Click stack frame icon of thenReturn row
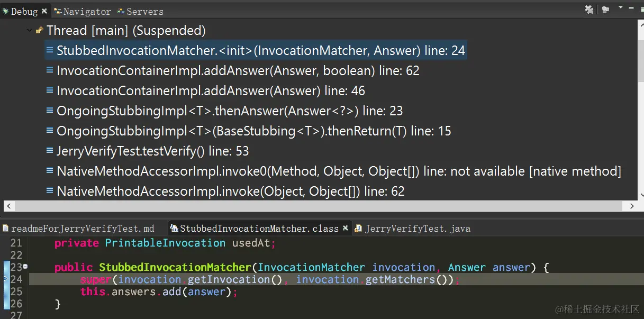This screenshot has height=319, width=644. pos(50,131)
